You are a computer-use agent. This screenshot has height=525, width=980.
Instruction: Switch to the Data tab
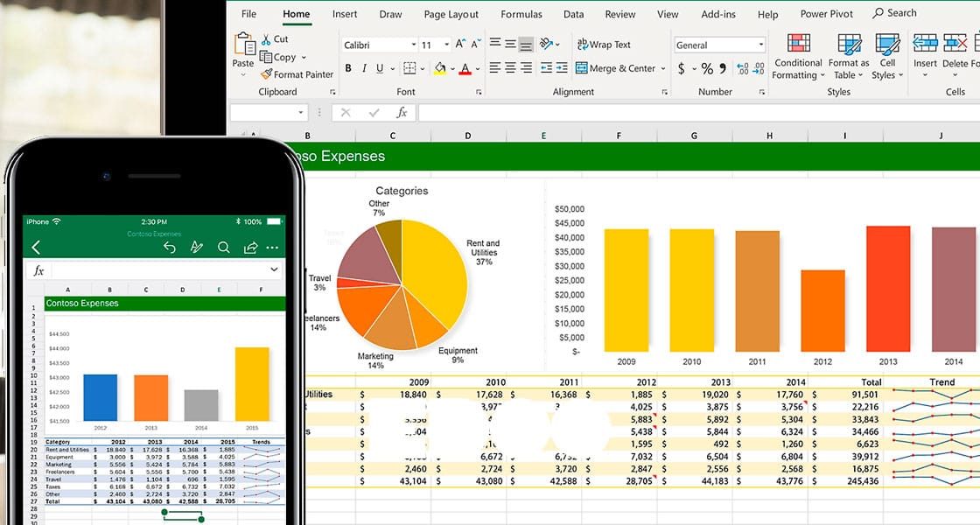[573, 14]
